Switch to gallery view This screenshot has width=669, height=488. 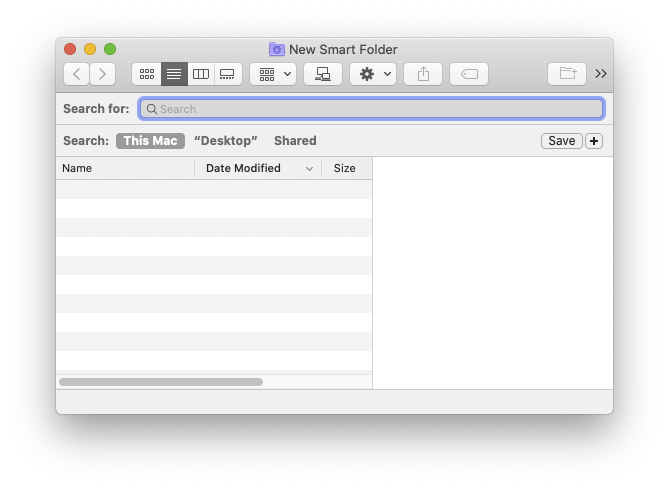coord(227,74)
